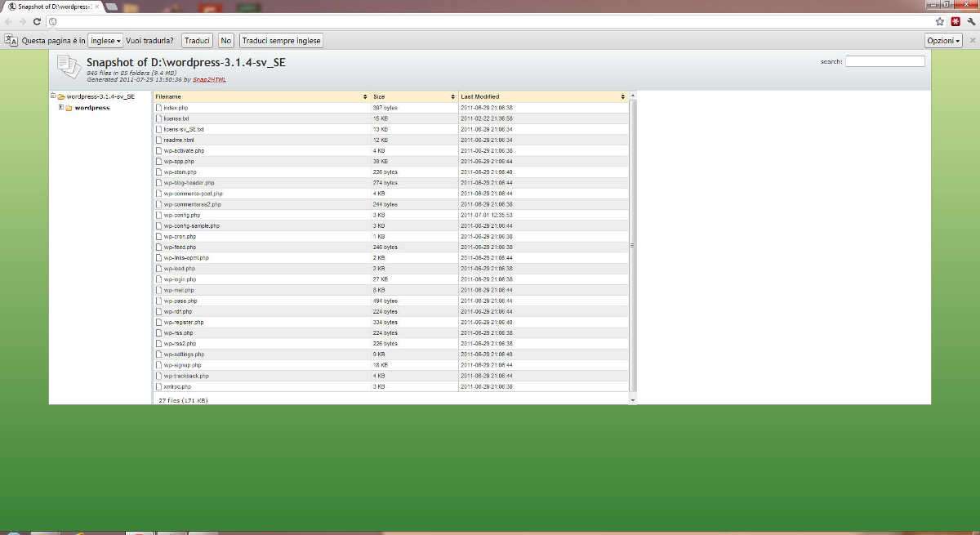Click the No button in translate bar
Viewport: 980px width, 535px height.
coord(226,40)
